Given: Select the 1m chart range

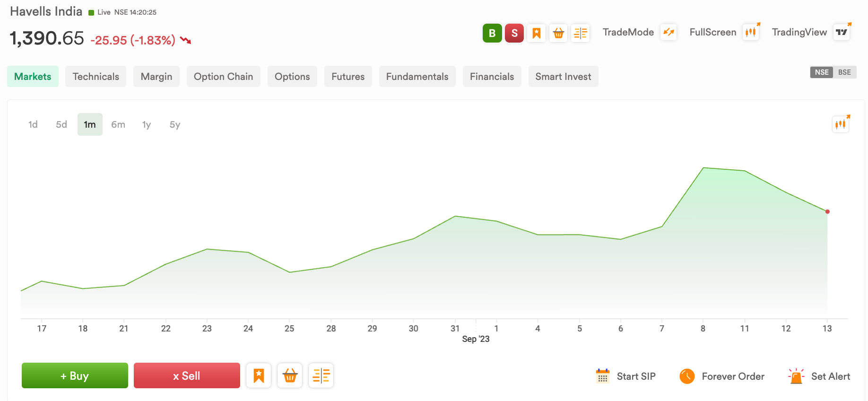Looking at the screenshot, I should 90,124.
